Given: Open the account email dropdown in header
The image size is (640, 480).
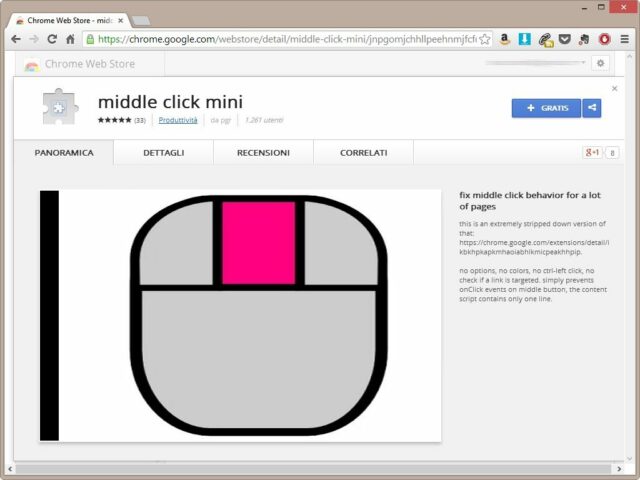Looking at the screenshot, I should 535,63.
